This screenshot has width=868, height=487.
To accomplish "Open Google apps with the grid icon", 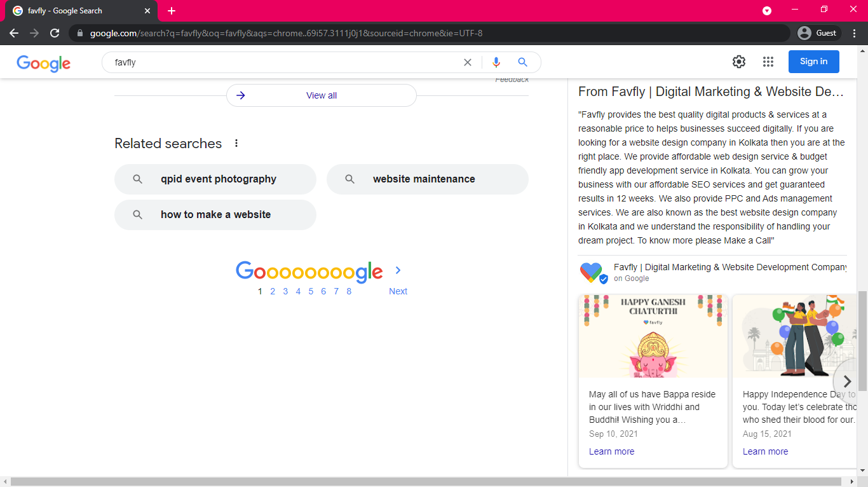I will pos(768,62).
